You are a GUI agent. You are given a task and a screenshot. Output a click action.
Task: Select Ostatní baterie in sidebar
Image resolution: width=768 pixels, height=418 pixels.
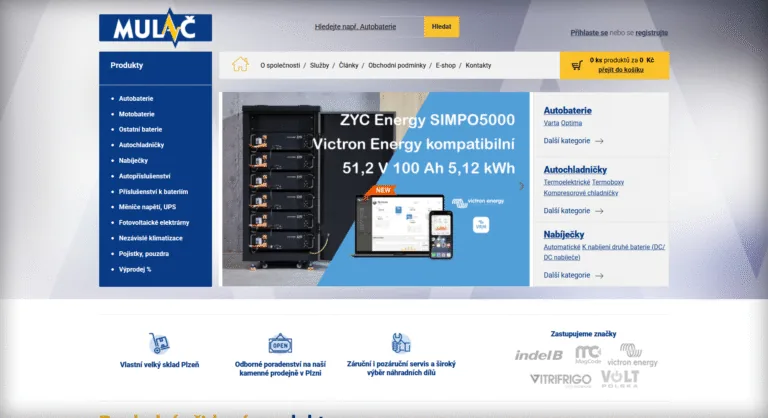pyautogui.click(x=140, y=129)
